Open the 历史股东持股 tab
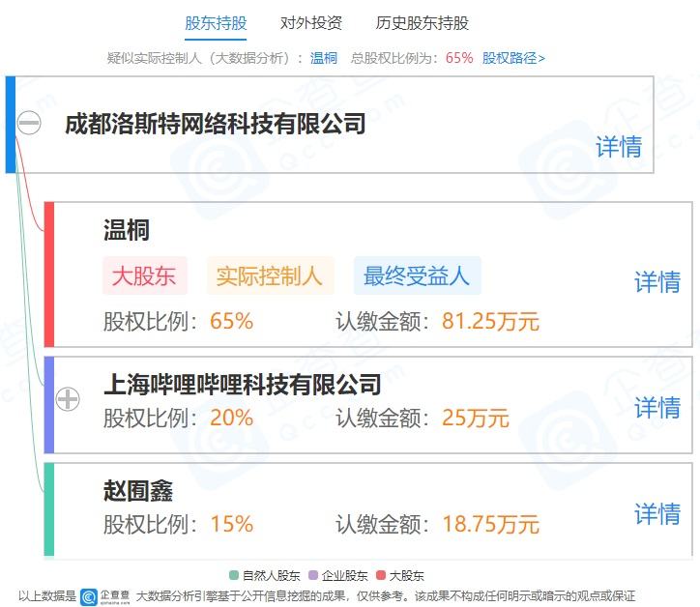The image size is (700, 607). pyautogui.click(x=423, y=23)
